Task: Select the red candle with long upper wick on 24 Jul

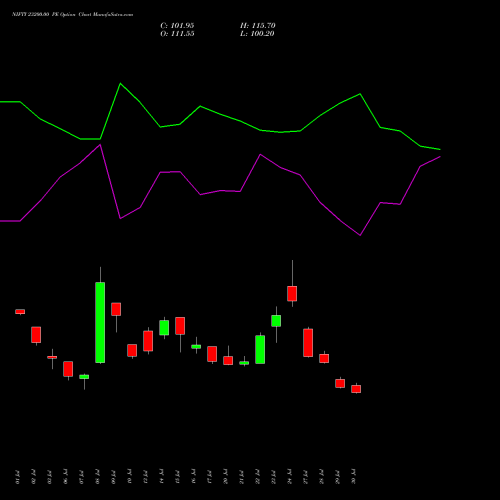Action: click(292, 294)
